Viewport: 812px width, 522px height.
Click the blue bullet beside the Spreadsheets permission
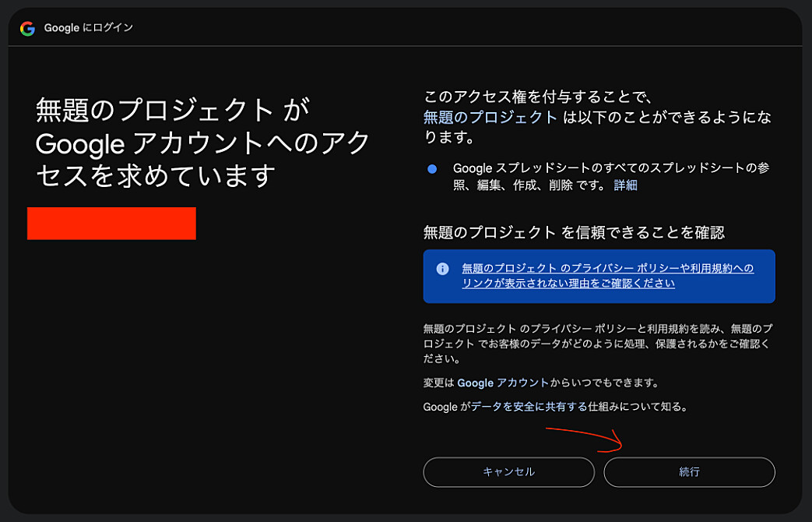tap(432, 169)
